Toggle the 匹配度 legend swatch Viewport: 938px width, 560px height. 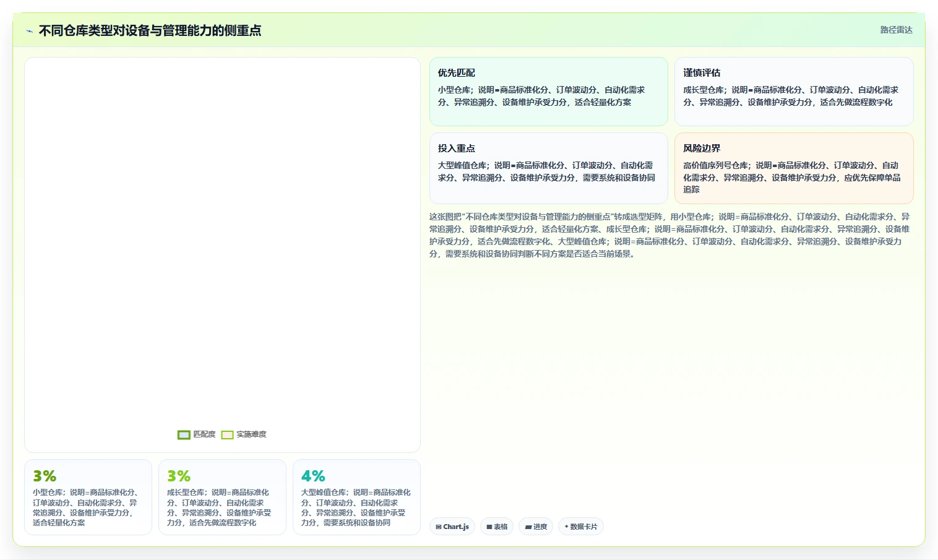(x=184, y=435)
